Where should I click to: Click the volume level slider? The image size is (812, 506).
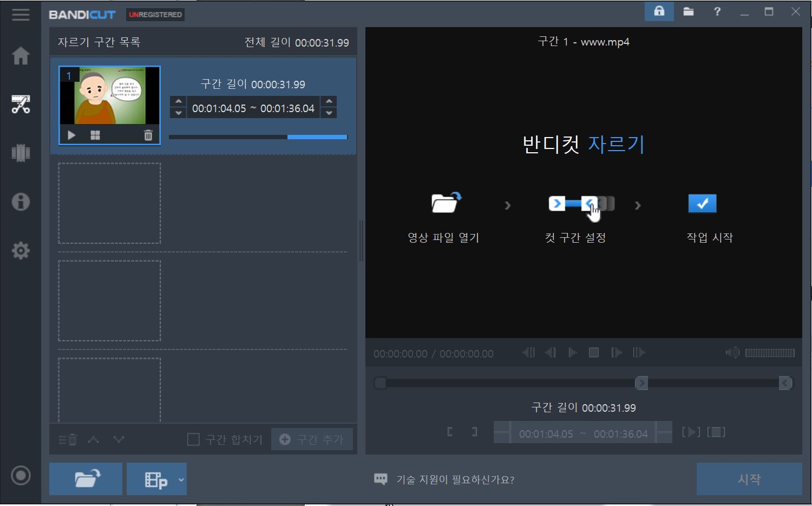(x=769, y=353)
